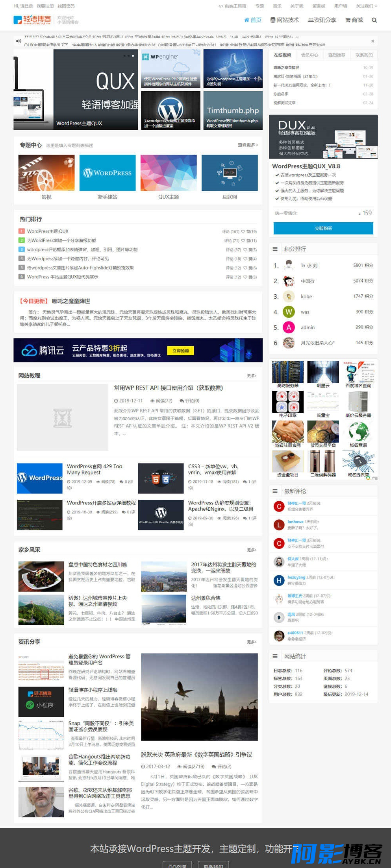Click 更多 in the 家乡风采 section
391x868 pixels.
click(x=252, y=550)
